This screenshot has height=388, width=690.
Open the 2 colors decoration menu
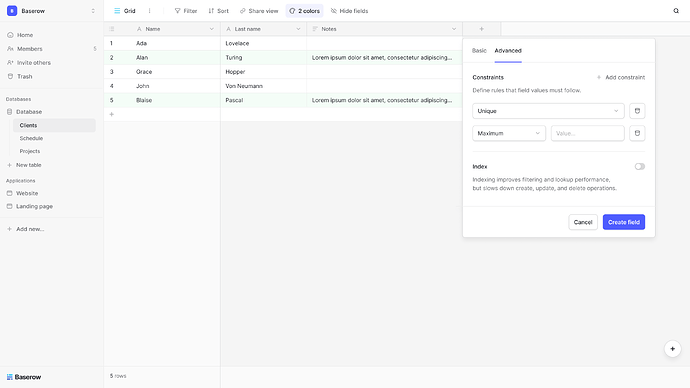[304, 11]
